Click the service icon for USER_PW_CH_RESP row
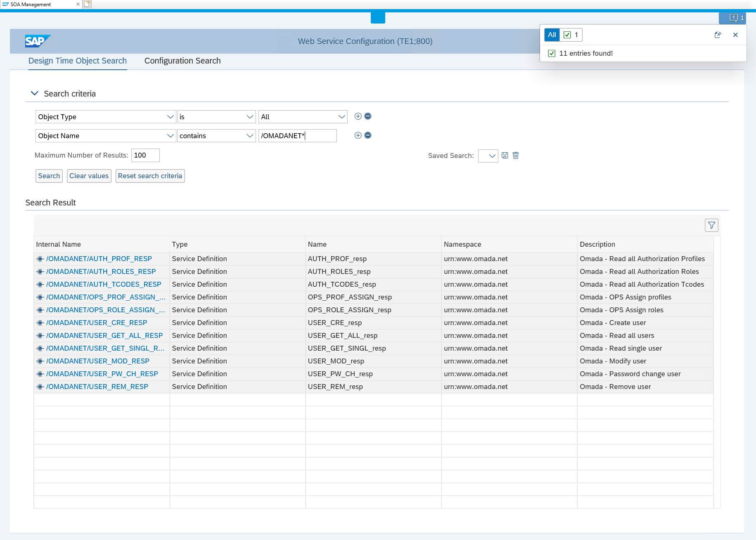The image size is (756, 540). (40, 374)
